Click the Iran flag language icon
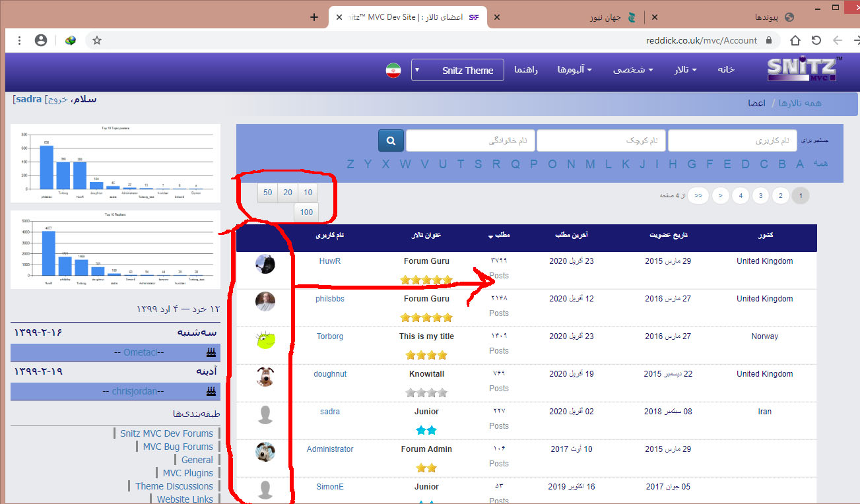 click(x=393, y=70)
